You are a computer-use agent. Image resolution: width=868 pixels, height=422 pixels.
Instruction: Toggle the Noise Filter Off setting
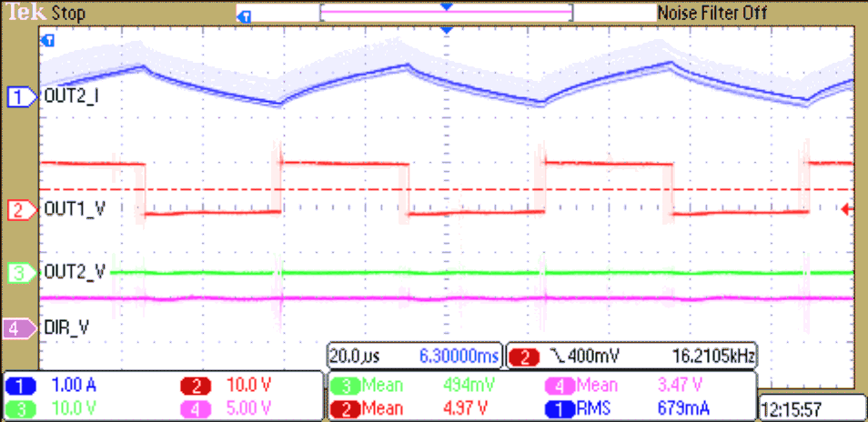pyautogui.click(x=712, y=13)
